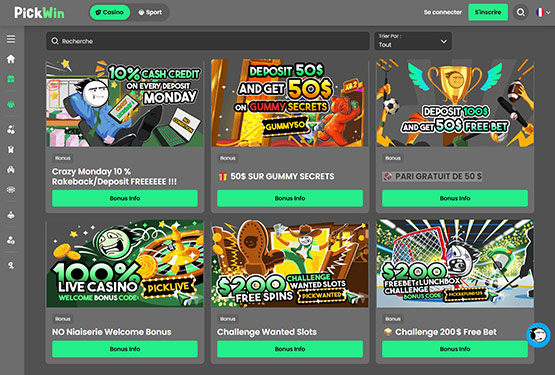Open the hamburger menu in sidebar

click(x=11, y=39)
